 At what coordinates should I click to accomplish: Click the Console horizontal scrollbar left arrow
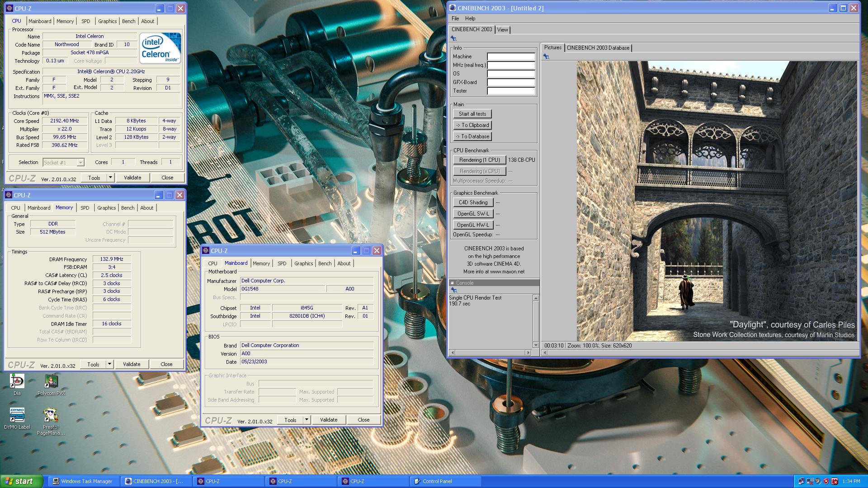tap(452, 352)
